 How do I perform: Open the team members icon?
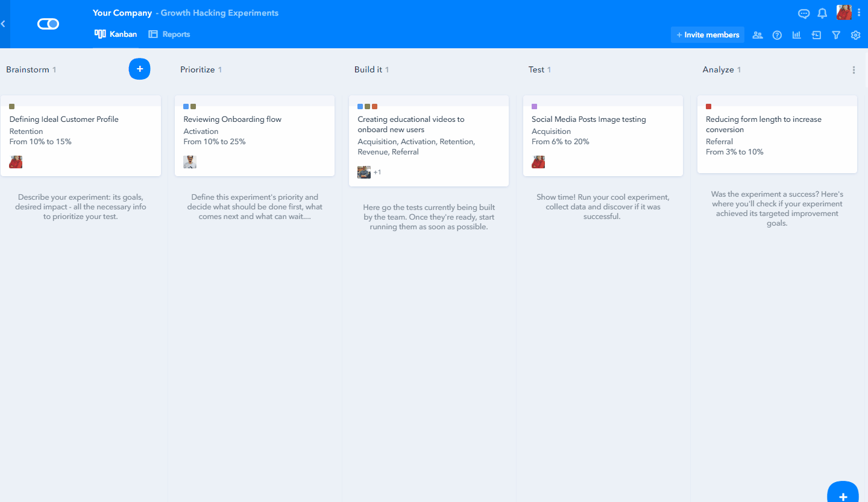pos(758,35)
